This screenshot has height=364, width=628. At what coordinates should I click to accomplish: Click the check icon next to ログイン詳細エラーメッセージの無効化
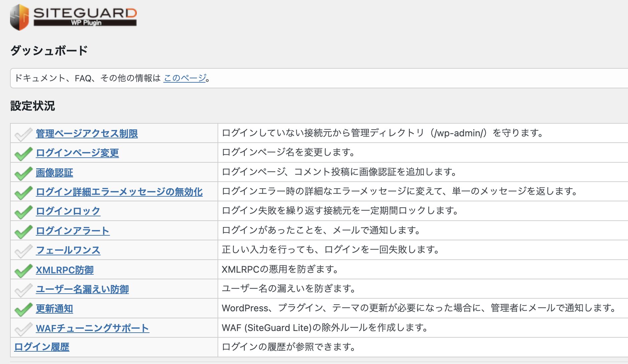(x=22, y=192)
